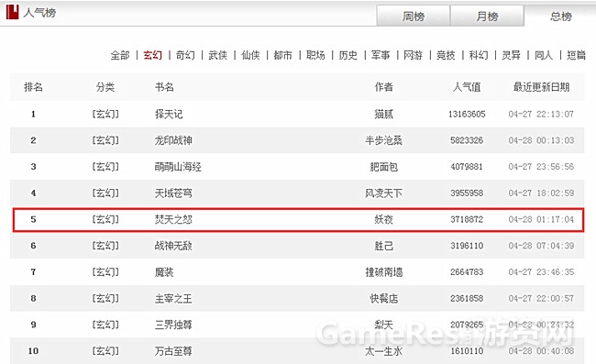Viewport: 596px width, 364px height.
Task: Click the 最近更新日期 column header
Action: (541, 87)
